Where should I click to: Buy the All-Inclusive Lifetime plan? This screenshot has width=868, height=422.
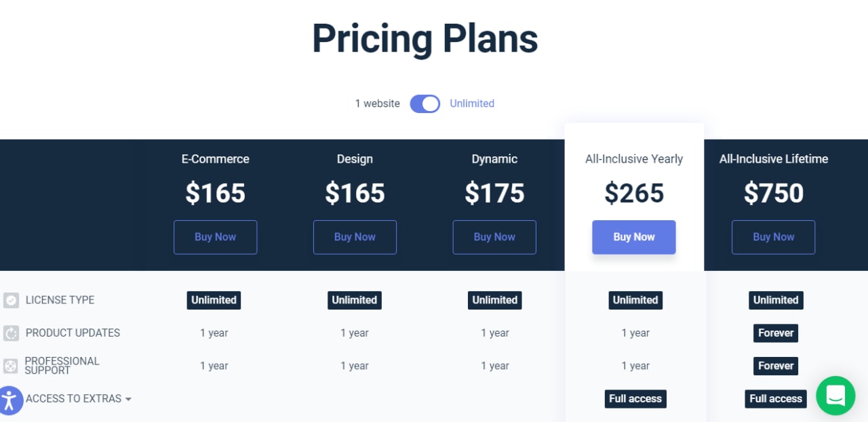774,237
